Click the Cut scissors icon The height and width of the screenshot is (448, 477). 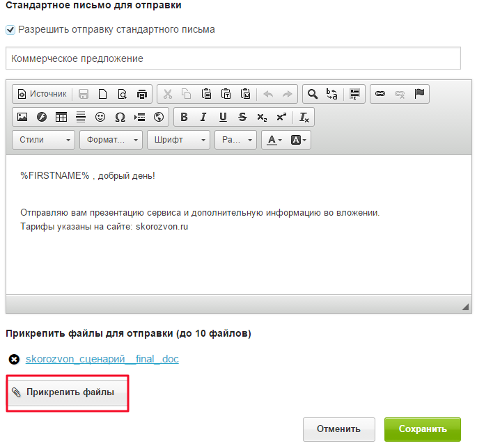click(x=168, y=94)
